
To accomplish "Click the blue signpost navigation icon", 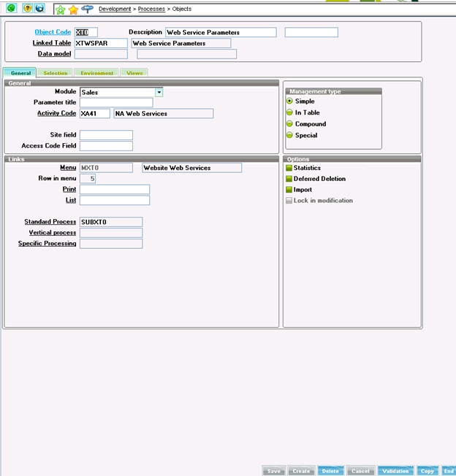I will 87,9.
